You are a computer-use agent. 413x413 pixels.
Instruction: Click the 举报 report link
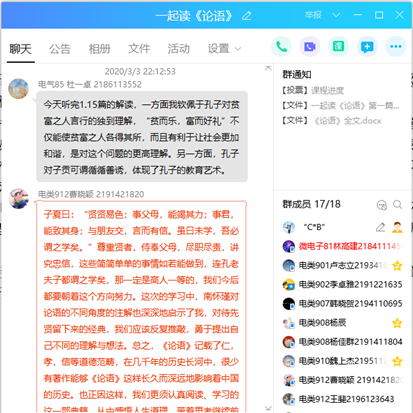[313, 15]
